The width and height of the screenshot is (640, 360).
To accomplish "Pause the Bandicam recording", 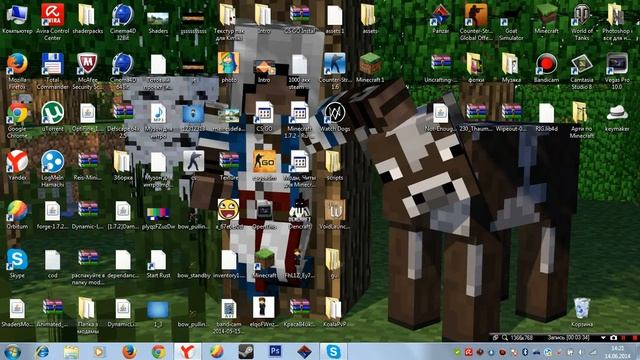I will [623, 338].
